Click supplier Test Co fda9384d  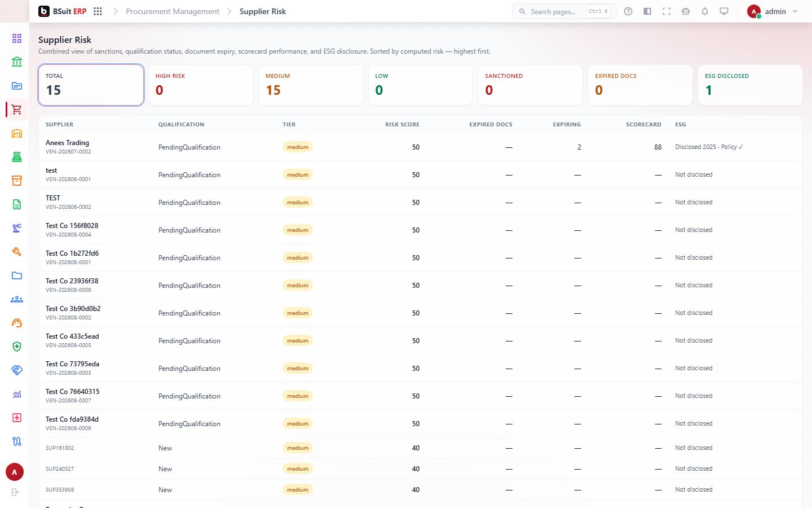pos(72,419)
